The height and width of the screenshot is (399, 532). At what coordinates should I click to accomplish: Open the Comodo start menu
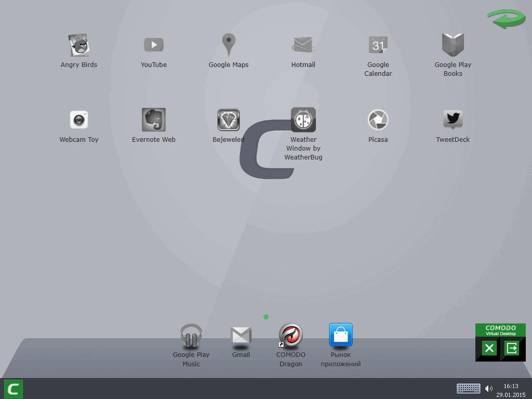(x=14, y=389)
